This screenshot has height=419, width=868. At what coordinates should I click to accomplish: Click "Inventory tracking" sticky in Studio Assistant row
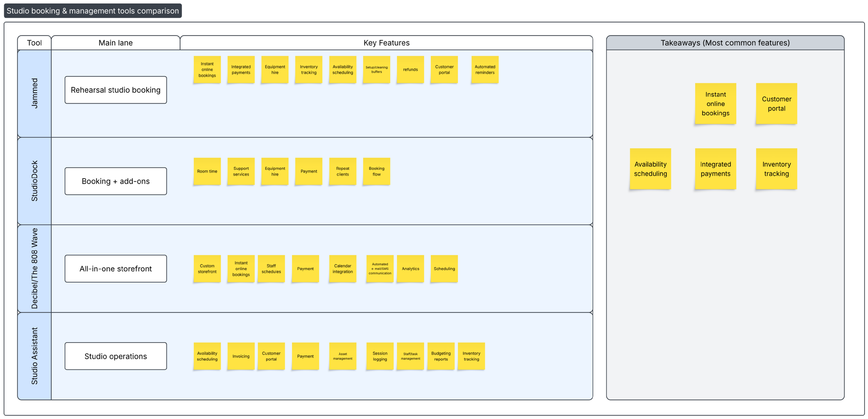[471, 356]
